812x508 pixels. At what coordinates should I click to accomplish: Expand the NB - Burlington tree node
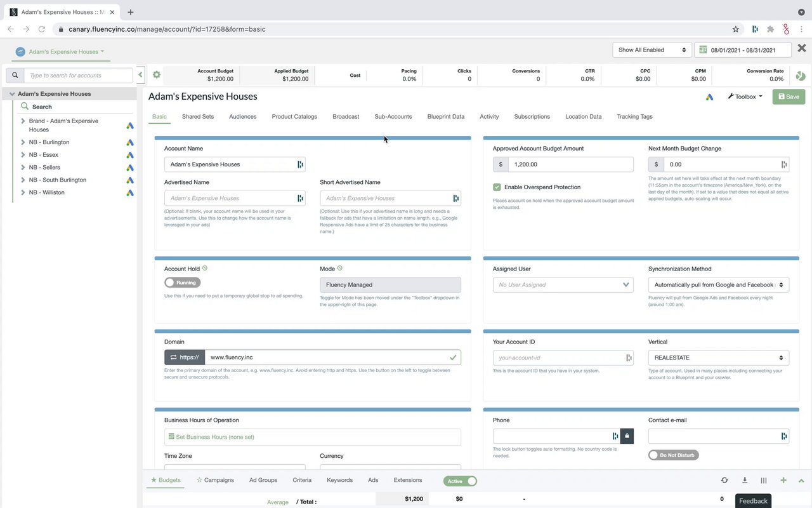click(23, 142)
